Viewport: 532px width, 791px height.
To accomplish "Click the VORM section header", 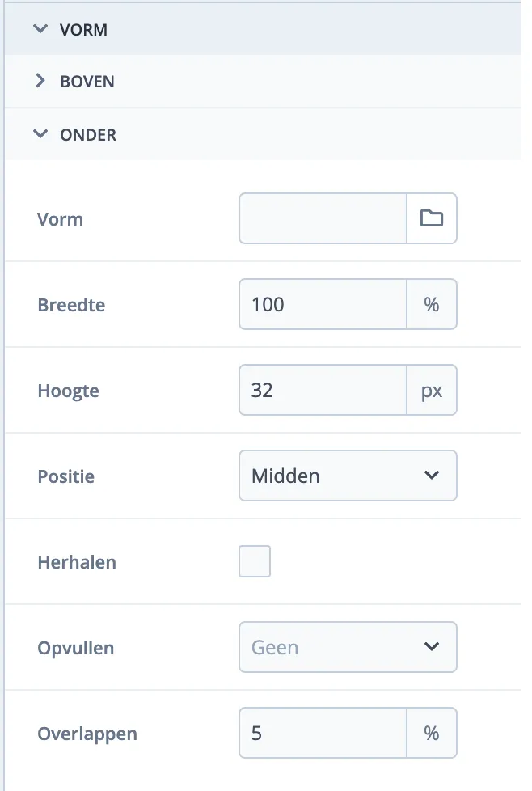I will (x=83, y=28).
